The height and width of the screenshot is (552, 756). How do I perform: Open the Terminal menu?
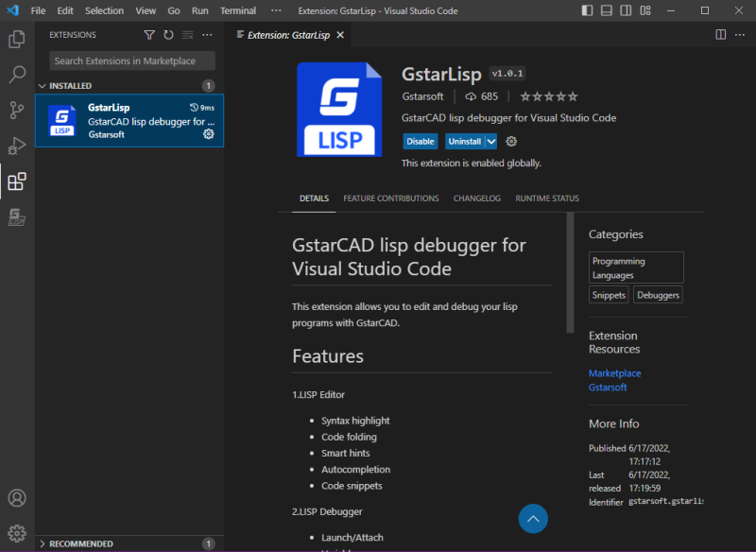[238, 10]
